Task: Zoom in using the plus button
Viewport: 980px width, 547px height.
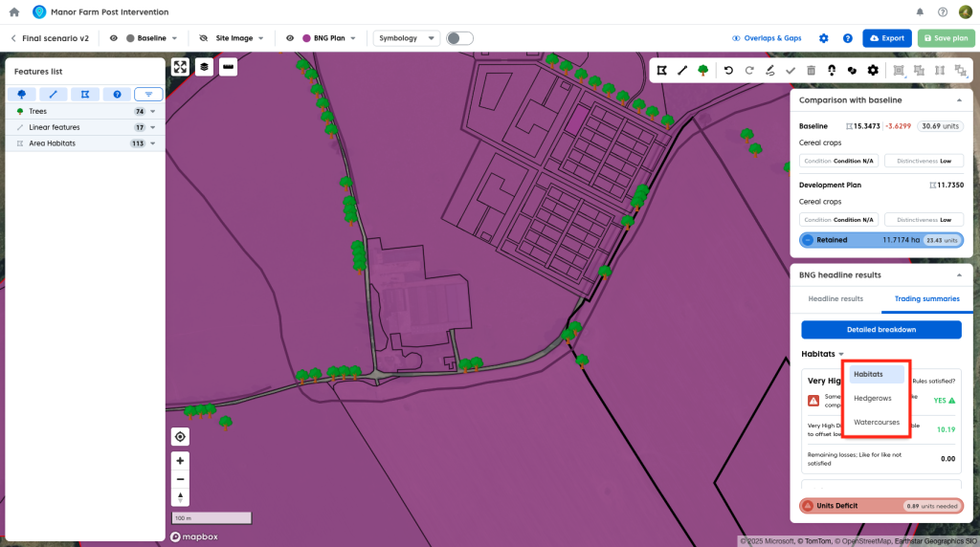Action: (x=180, y=460)
